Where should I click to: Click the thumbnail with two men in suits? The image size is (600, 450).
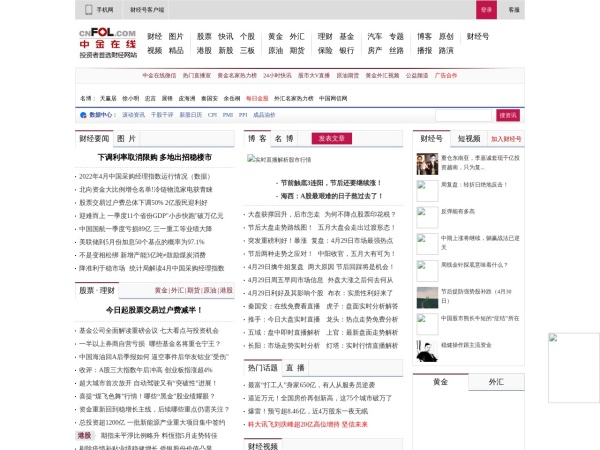point(427,164)
